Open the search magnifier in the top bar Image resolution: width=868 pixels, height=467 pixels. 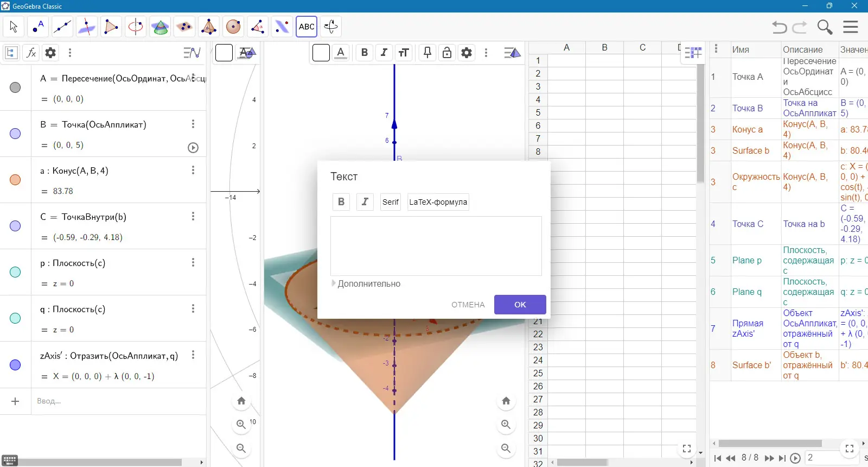pyautogui.click(x=825, y=27)
